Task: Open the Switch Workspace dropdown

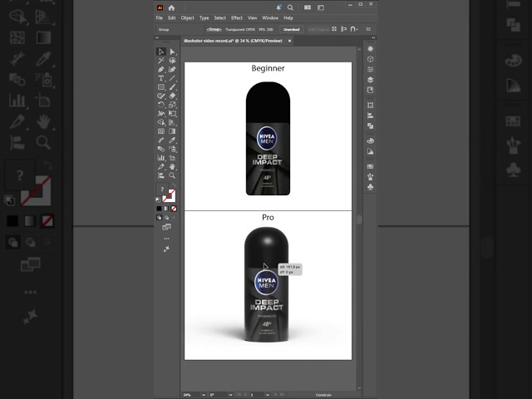Action: pos(321,7)
